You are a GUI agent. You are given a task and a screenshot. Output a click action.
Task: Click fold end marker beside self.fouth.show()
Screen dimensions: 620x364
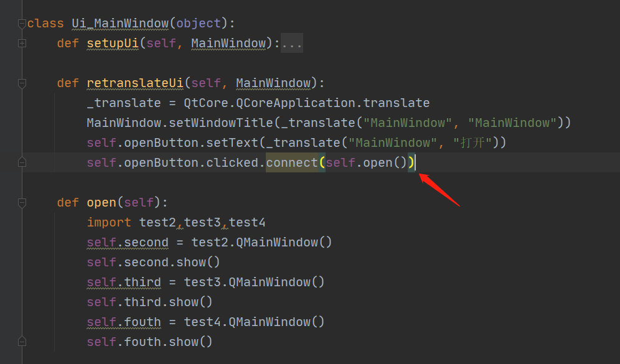click(x=22, y=342)
